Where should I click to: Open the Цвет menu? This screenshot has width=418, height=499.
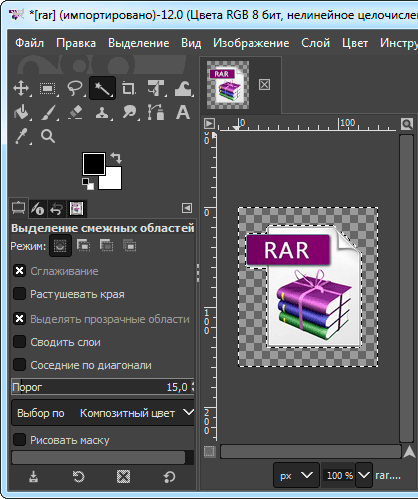pos(355,43)
